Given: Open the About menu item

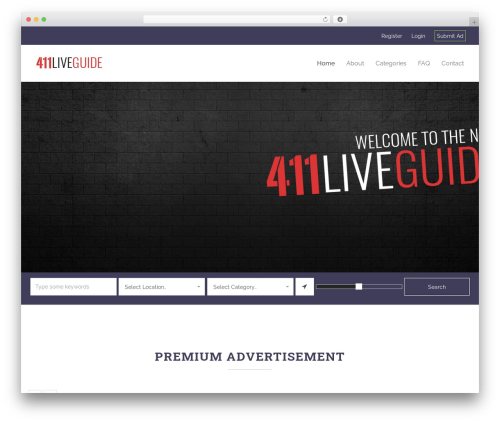Looking at the screenshot, I should tap(355, 63).
